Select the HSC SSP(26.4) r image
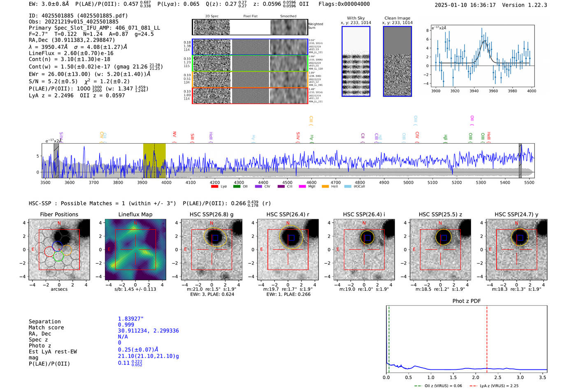Image resolution: width=576 pixels, height=392 pixels. tap(288, 250)
